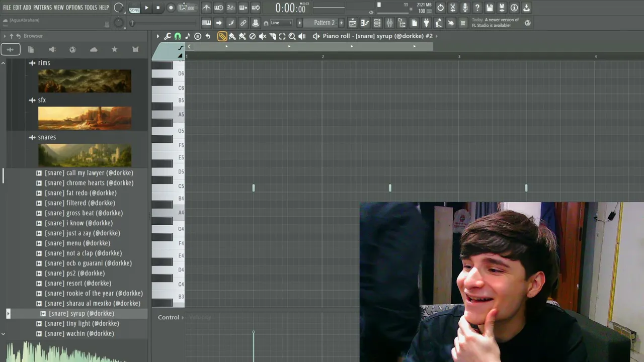The height and width of the screenshot is (362, 644).
Task: Click the Record button
Action: pyautogui.click(x=171, y=8)
